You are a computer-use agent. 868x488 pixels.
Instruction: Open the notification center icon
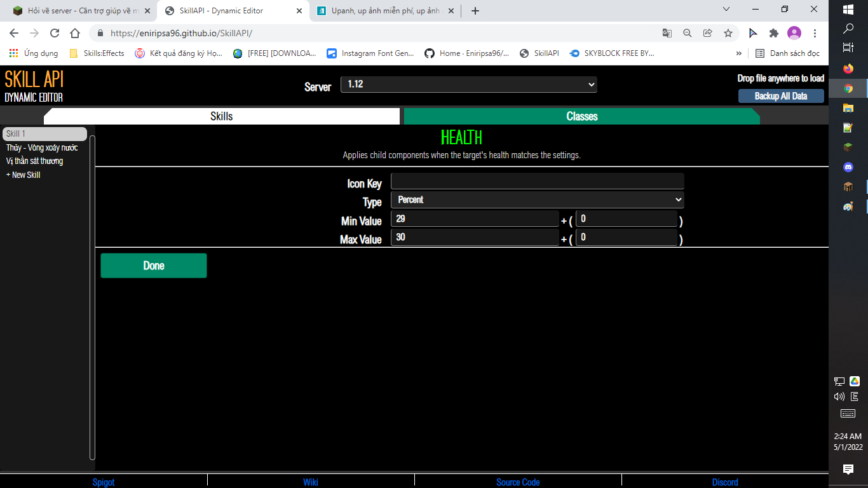click(848, 470)
